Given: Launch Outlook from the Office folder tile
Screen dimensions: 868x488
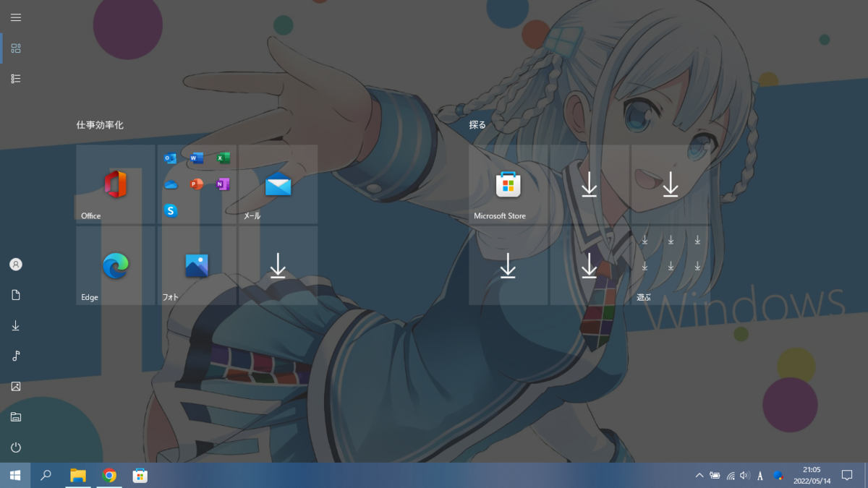Looking at the screenshot, I should coord(171,158).
